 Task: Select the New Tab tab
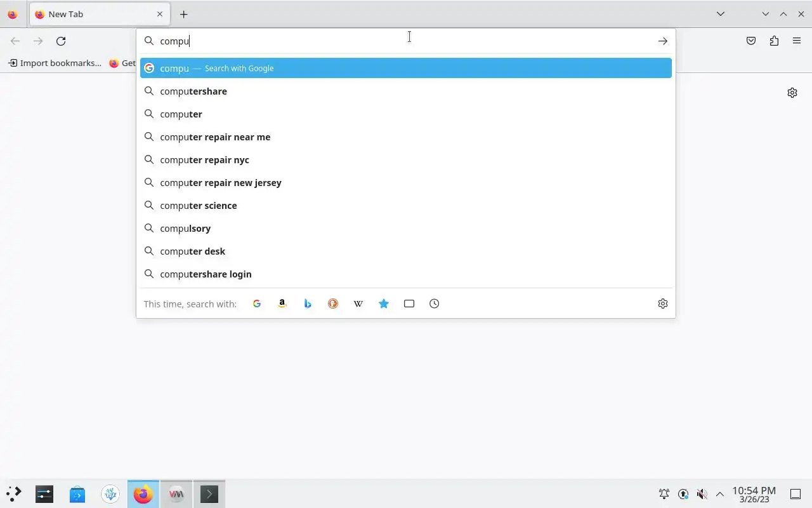[98, 14]
